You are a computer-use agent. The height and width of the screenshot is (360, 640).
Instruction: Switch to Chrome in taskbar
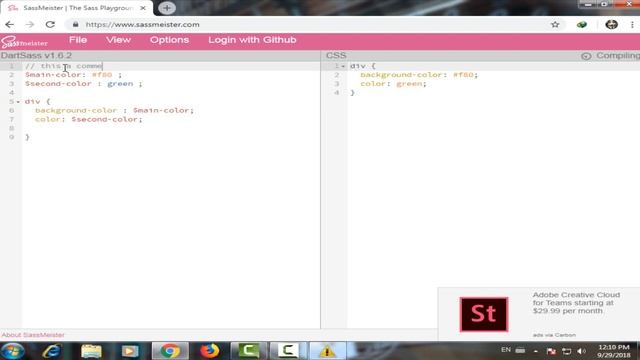[170, 351]
